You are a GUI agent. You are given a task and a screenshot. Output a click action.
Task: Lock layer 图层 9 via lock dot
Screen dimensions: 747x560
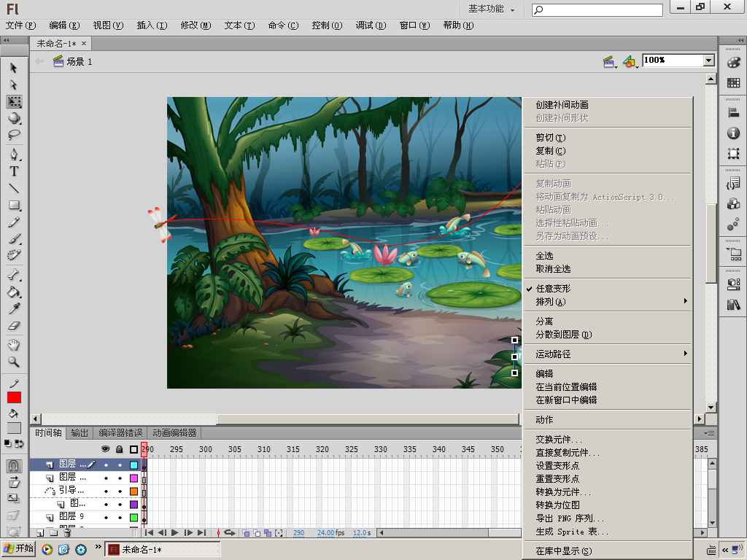click(120, 517)
